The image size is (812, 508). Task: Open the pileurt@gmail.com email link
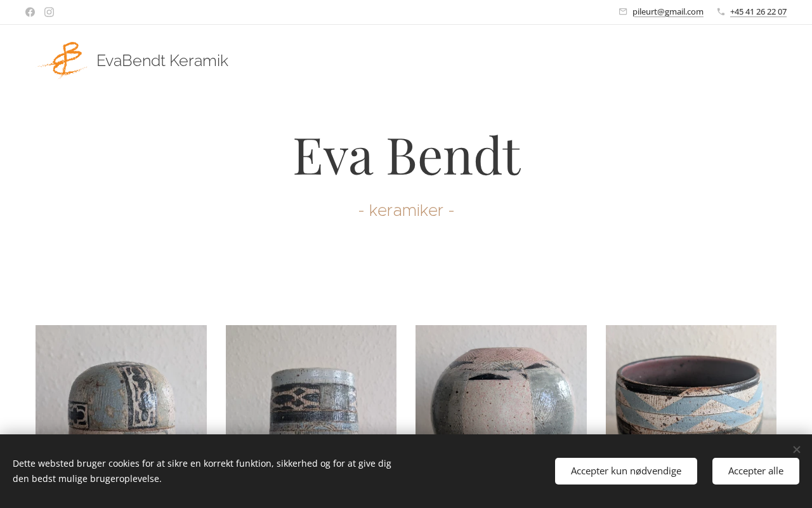pos(668,11)
